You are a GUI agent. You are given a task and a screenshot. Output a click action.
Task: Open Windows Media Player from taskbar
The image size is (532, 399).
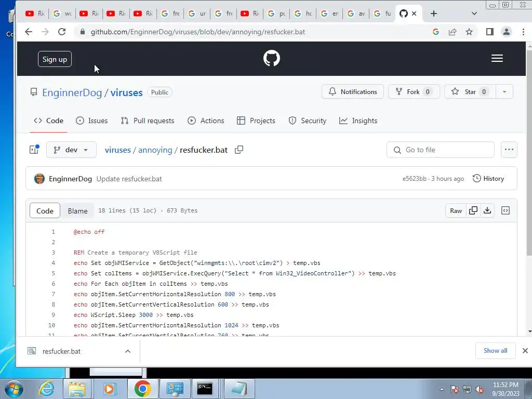point(109,389)
